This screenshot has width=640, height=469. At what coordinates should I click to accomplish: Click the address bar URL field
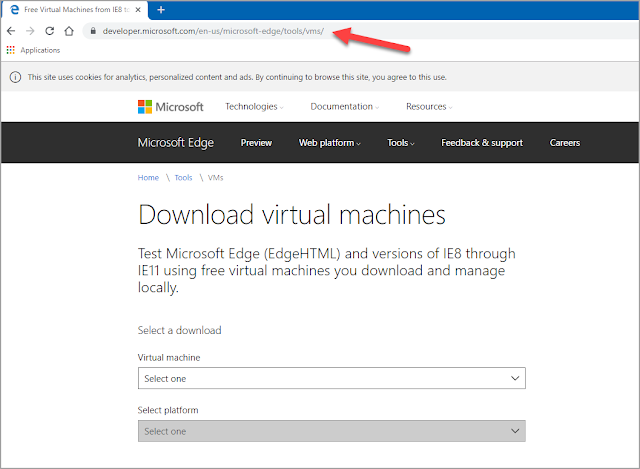[359, 31]
